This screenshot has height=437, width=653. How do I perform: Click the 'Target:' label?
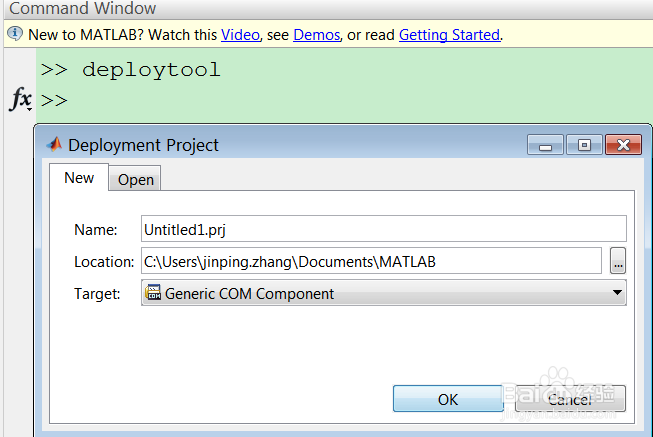97,294
